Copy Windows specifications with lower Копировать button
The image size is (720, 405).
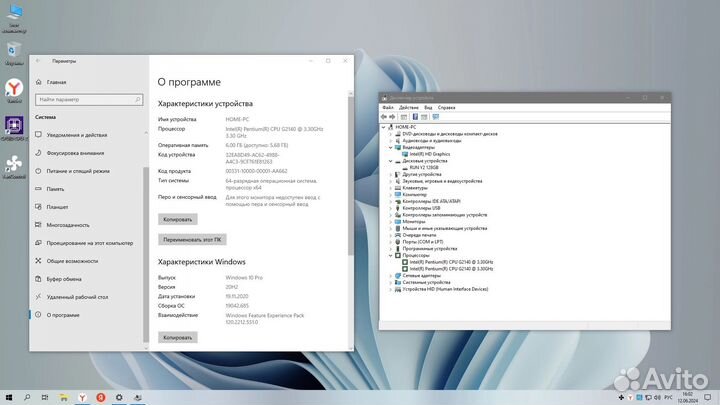[x=178, y=338]
